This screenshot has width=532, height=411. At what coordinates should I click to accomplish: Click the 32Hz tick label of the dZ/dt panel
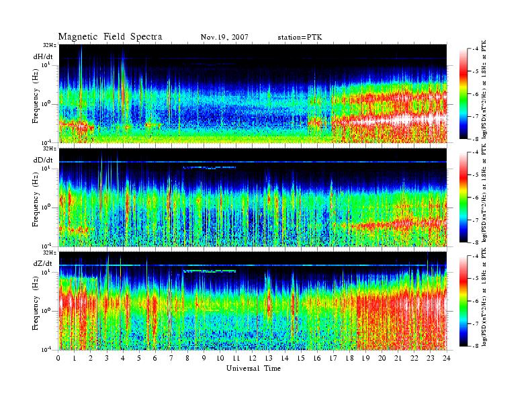pyautogui.click(x=49, y=253)
